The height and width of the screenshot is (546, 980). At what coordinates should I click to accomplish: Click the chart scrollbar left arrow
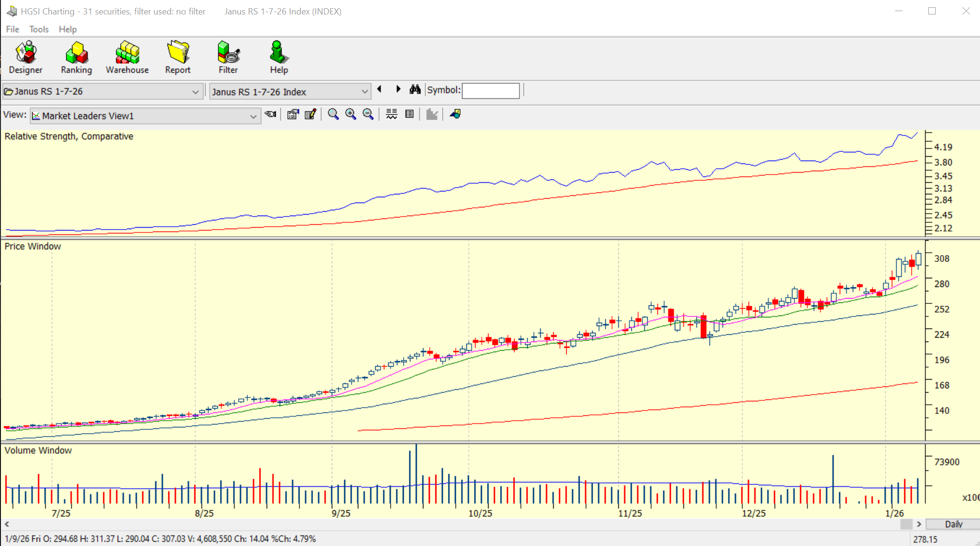7,524
